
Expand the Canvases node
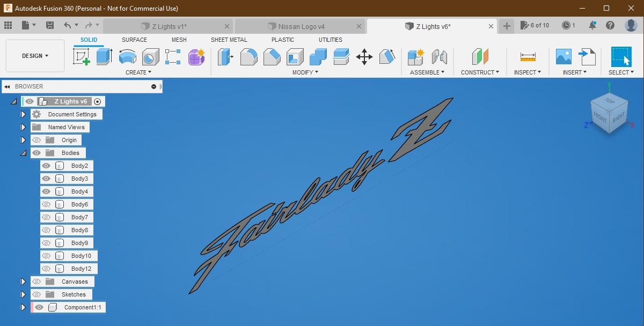pyautogui.click(x=23, y=281)
